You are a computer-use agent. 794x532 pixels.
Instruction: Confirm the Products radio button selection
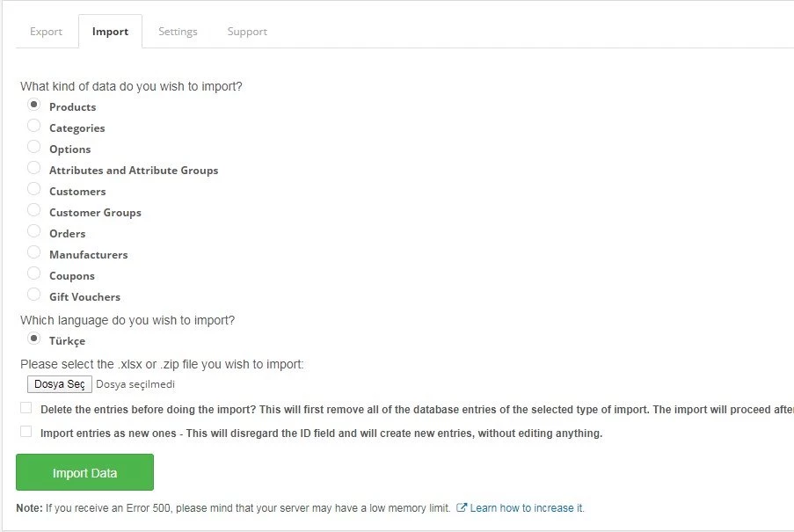(x=34, y=105)
